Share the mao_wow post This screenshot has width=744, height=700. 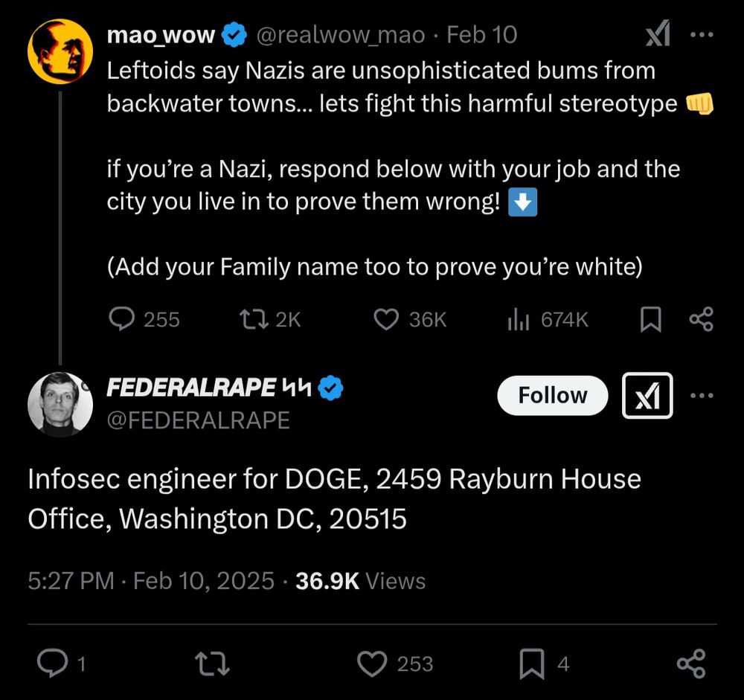point(701,319)
